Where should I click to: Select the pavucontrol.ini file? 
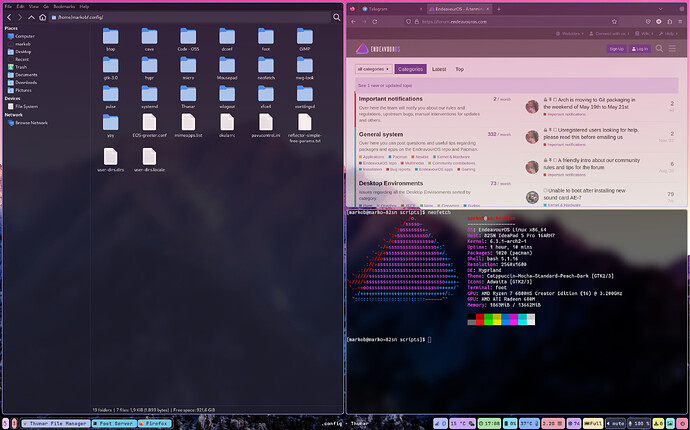point(266,125)
